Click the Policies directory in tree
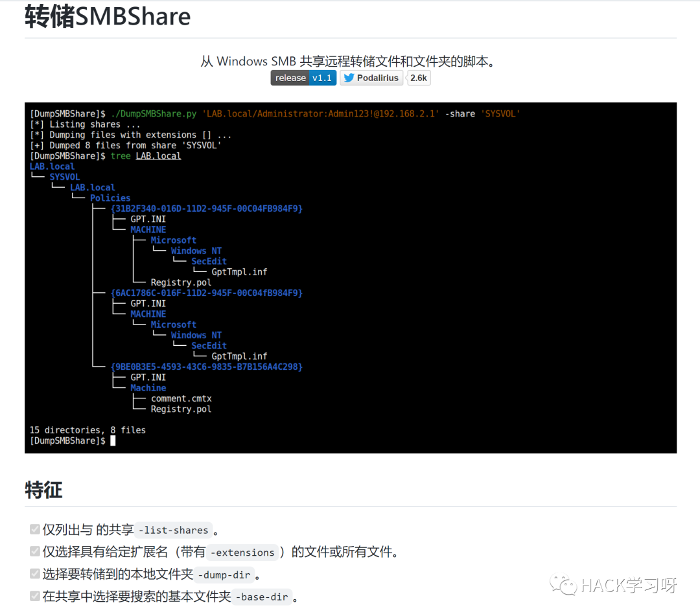Image resolution: width=700 pixels, height=616 pixels. [x=110, y=198]
